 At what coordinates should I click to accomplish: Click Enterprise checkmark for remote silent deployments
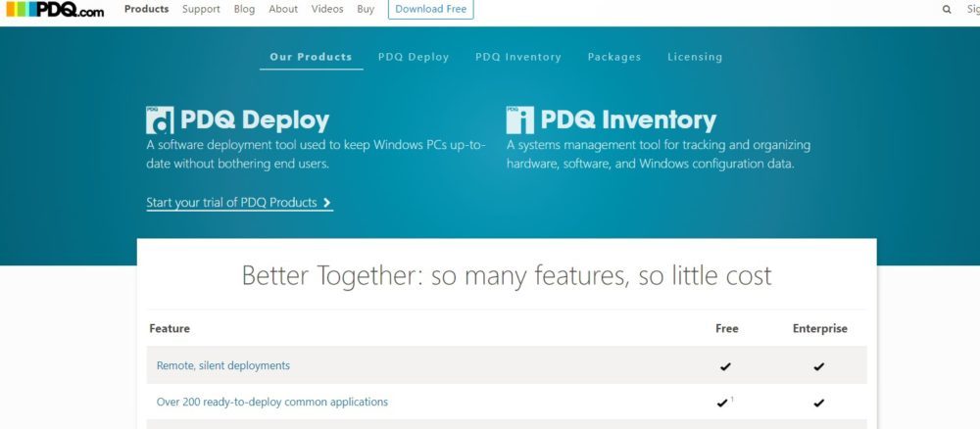[x=819, y=366]
